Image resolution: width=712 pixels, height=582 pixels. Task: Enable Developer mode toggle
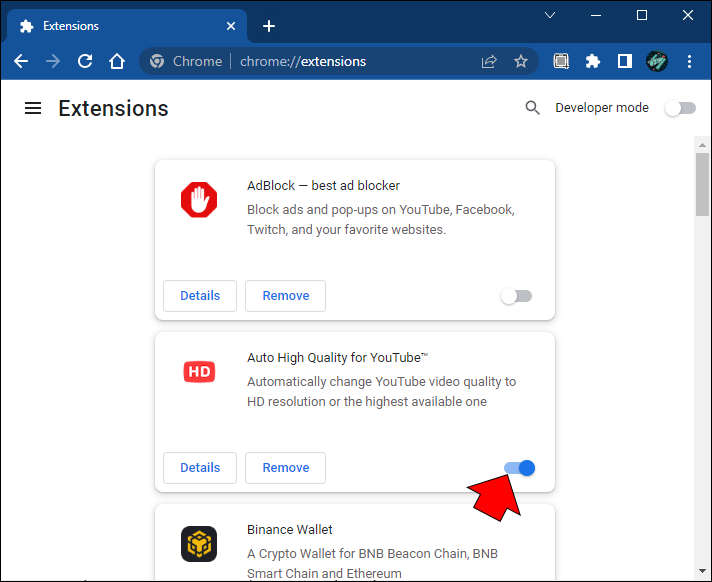pyautogui.click(x=680, y=108)
